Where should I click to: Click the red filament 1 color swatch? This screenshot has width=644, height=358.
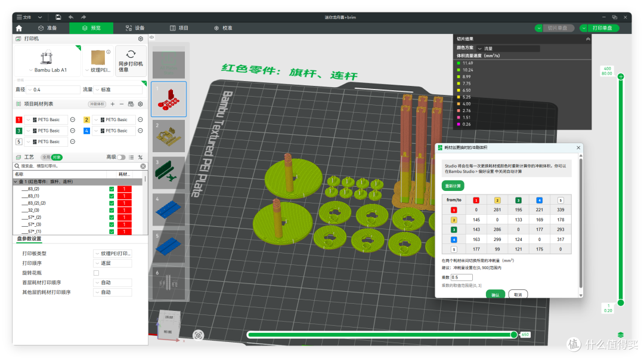point(19,119)
